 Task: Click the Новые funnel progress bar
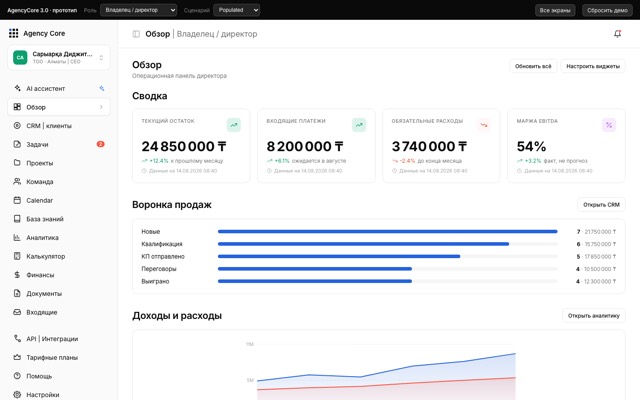pos(387,231)
